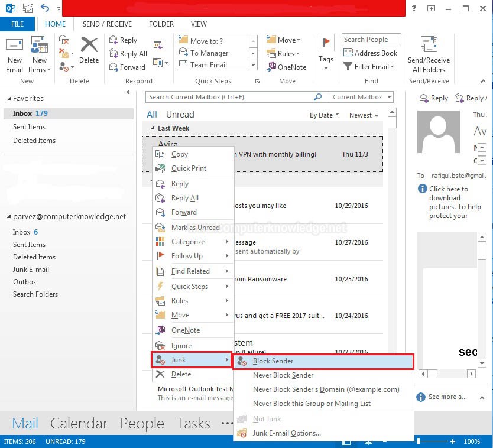This screenshot has width=493, height=448.
Task: Click the Junk icon in the ribbon Delete group
Action: [65, 67]
